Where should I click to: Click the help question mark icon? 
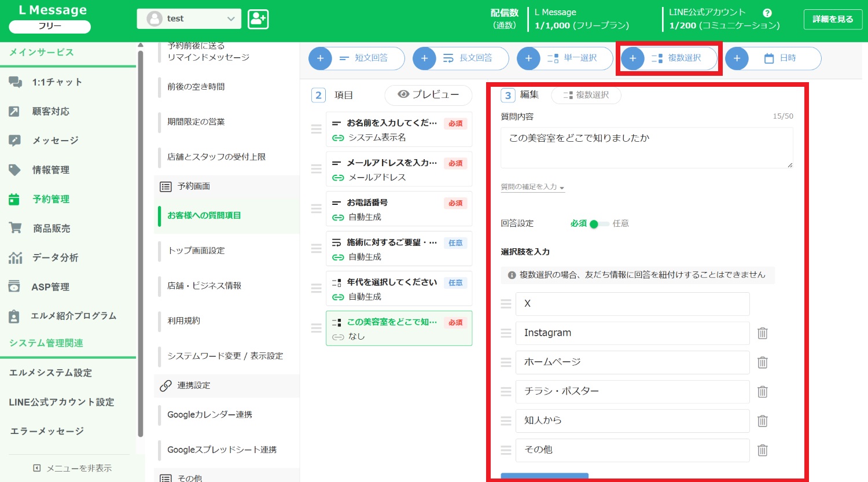767,13
